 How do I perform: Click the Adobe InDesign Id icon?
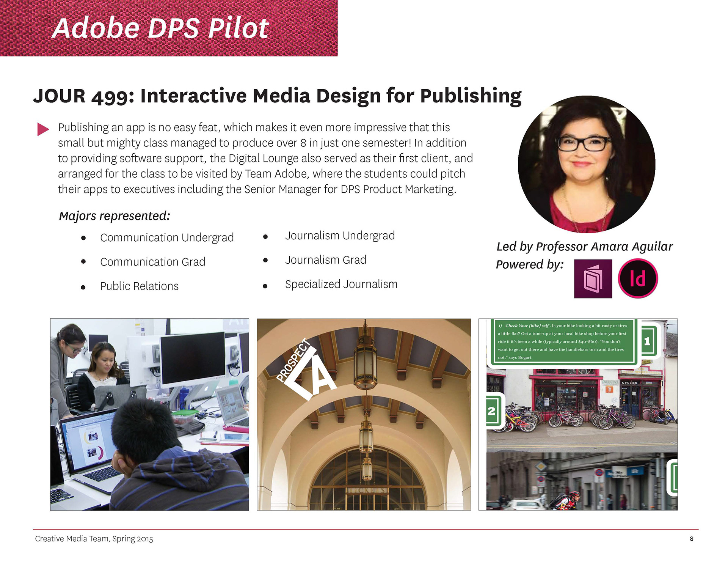[638, 278]
